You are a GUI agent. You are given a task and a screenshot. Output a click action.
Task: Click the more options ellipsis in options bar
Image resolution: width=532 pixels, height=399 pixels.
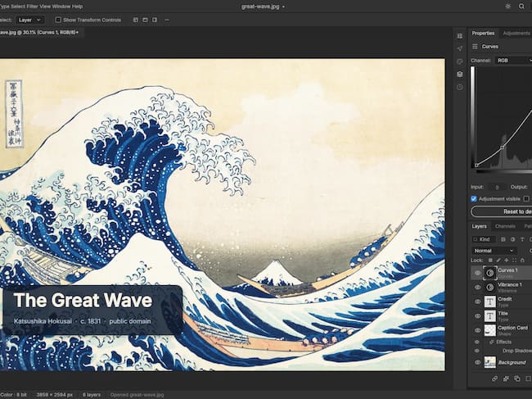[x=167, y=20]
